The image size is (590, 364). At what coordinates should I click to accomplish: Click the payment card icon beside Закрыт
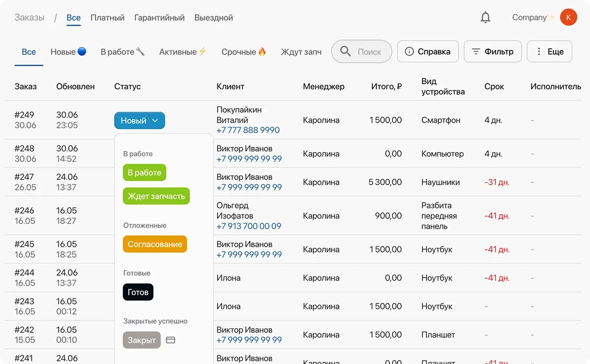pyautogui.click(x=171, y=340)
